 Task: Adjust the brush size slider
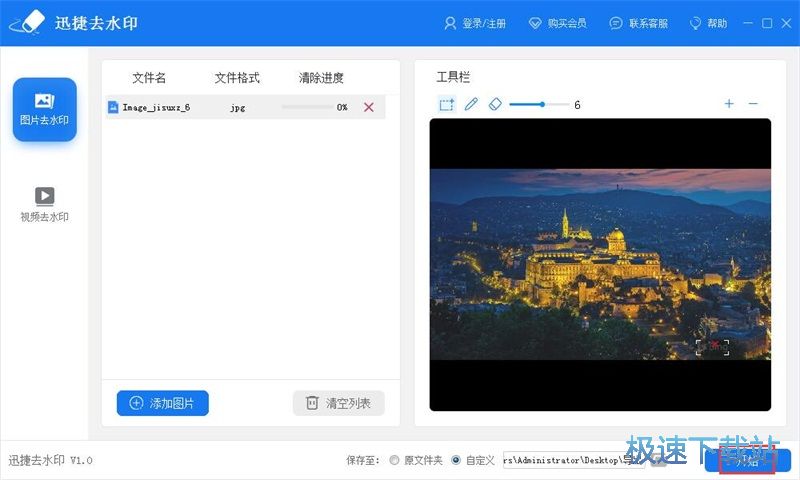pos(539,104)
